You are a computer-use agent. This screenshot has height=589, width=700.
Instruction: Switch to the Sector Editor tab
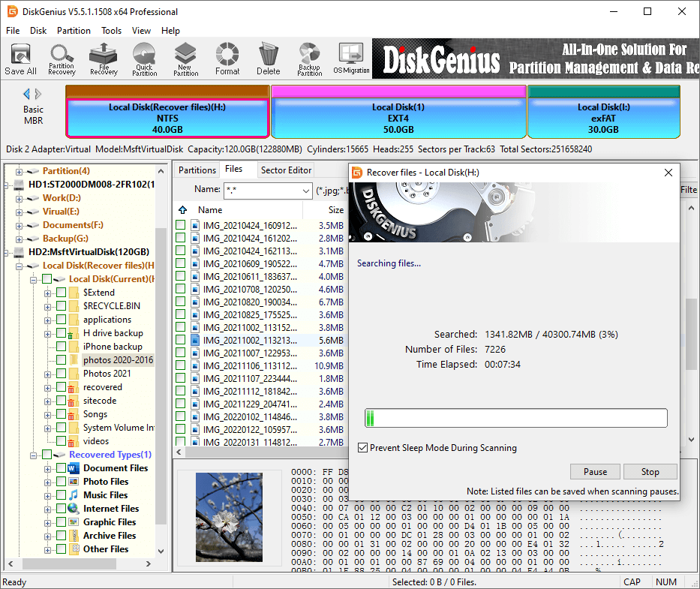[x=286, y=170]
